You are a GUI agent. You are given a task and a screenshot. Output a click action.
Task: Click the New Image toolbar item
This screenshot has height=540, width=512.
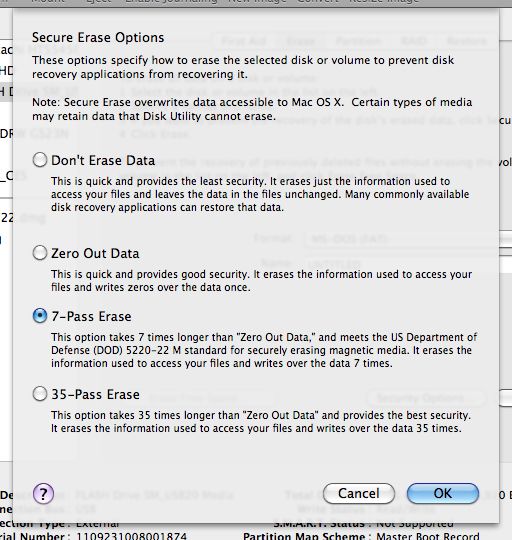(x=258, y=1)
